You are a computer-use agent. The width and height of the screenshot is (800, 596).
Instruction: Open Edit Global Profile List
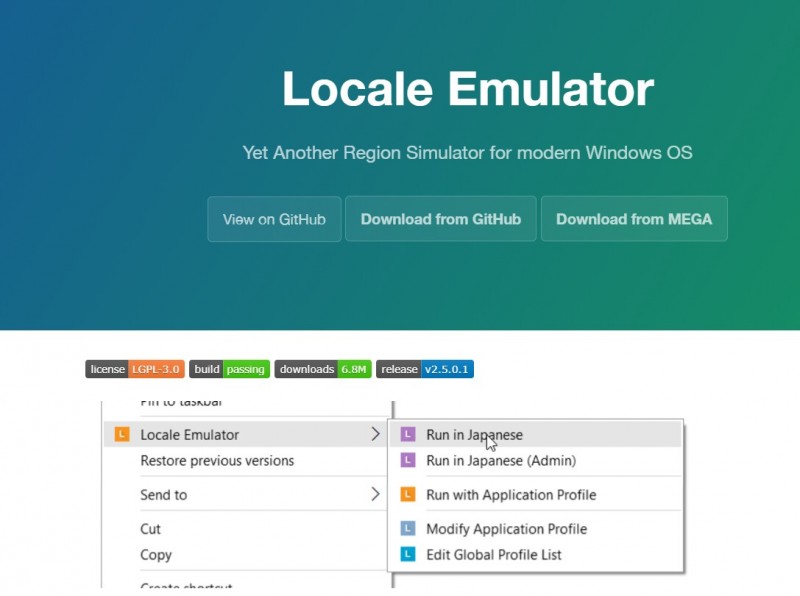pos(535,554)
